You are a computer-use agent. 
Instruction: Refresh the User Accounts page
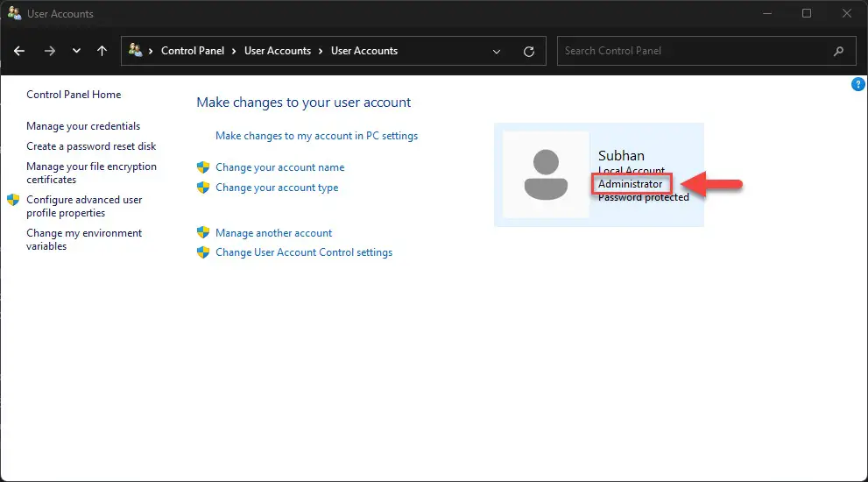pyautogui.click(x=529, y=51)
